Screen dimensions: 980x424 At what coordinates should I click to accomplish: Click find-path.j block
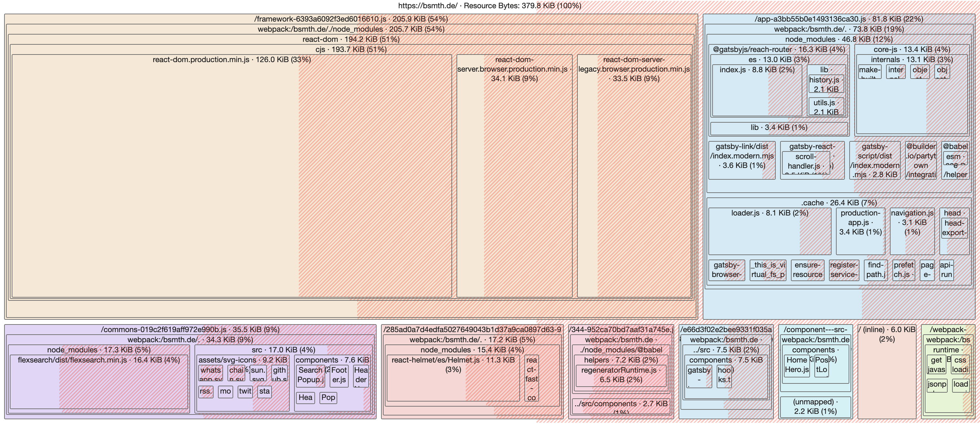click(x=875, y=270)
